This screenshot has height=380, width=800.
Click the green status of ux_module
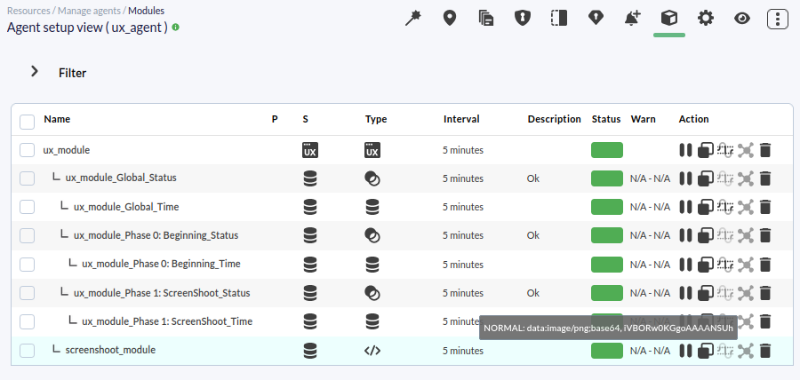(x=607, y=150)
